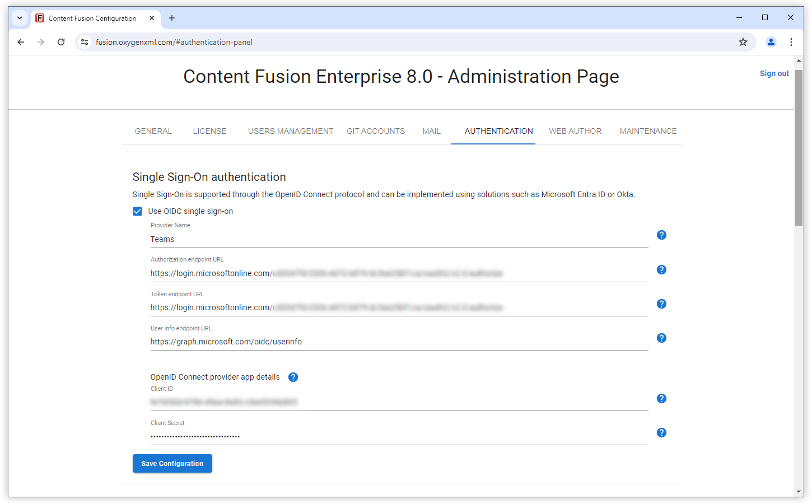Switch to the LICENSE tab
Viewport: 812px width, 504px height.
click(x=210, y=131)
